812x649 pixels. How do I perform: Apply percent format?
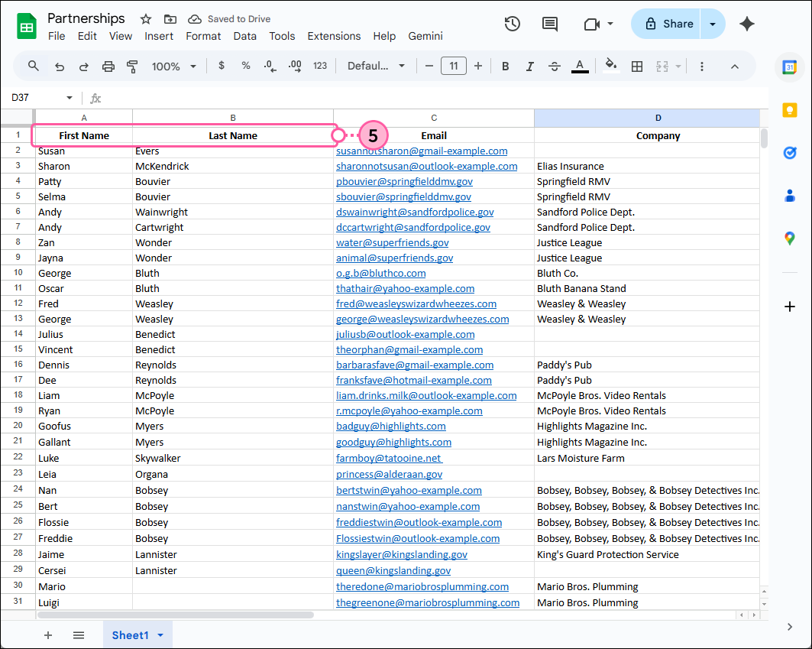[245, 66]
